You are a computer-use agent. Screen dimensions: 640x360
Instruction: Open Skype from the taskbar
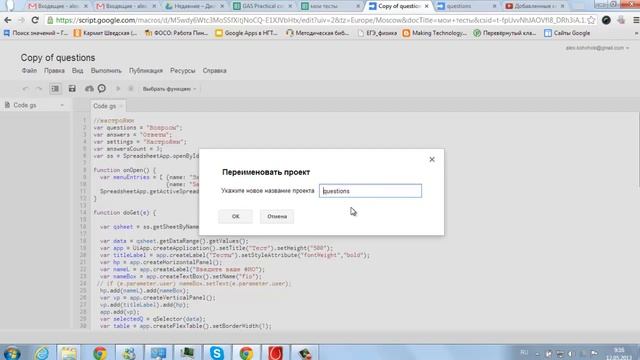click(x=217, y=353)
